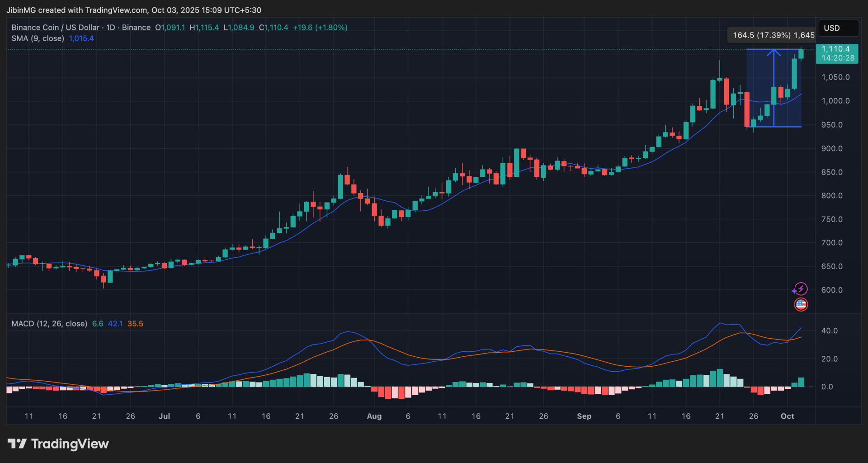This screenshot has width=868, height=463.
Task: Click the "Aug" label on the time axis
Action: (374, 416)
